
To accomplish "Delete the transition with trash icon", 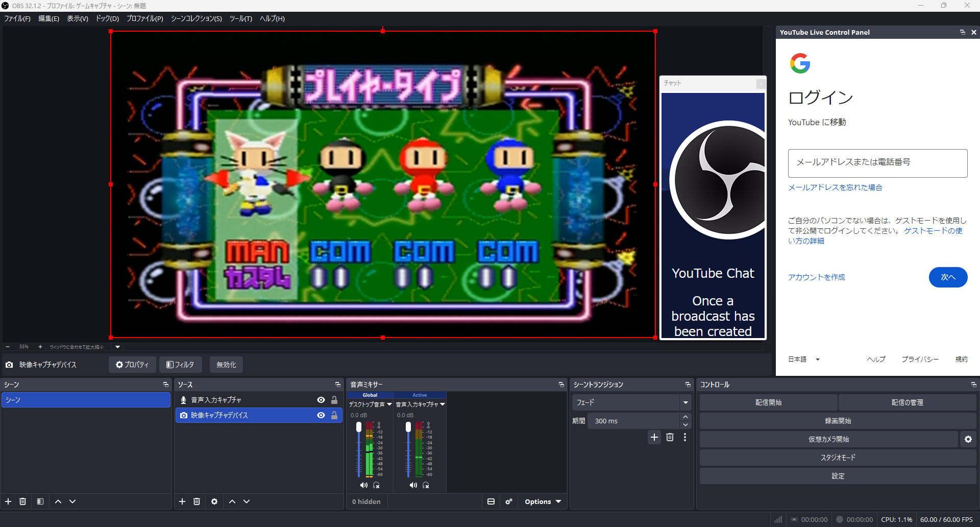I will click(x=670, y=437).
